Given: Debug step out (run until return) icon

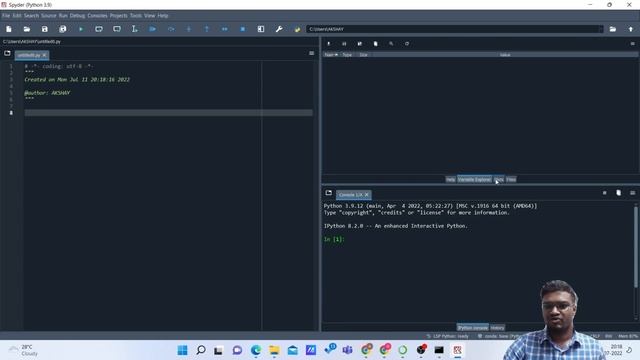Looking at the screenshot, I should point(207,29).
